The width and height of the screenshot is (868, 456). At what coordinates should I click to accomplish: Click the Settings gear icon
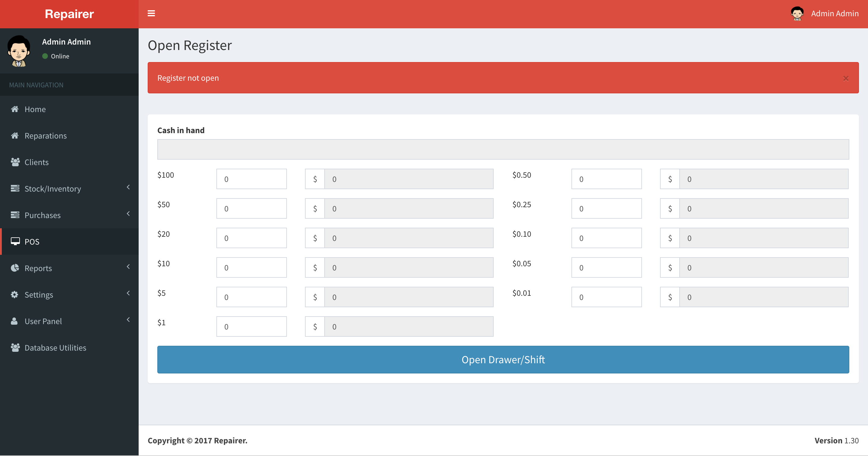click(14, 295)
